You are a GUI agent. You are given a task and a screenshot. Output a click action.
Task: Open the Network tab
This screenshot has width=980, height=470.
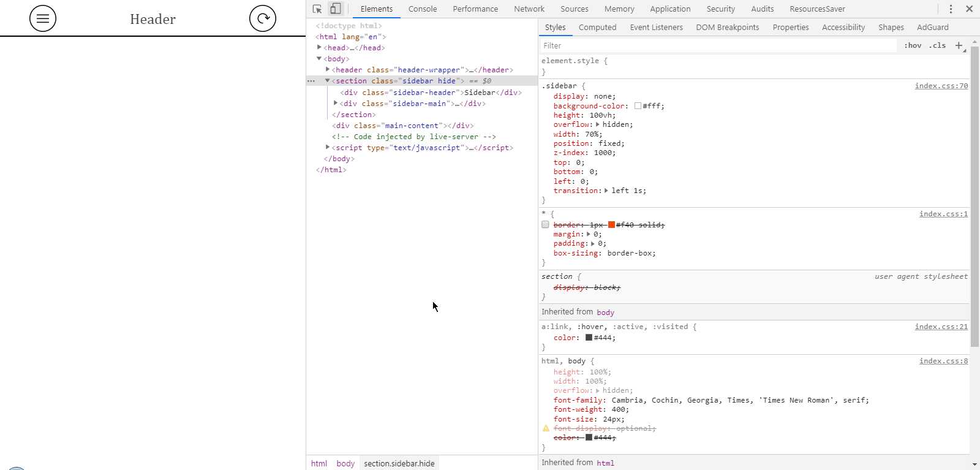pyautogui.click(x=529, y=9)
